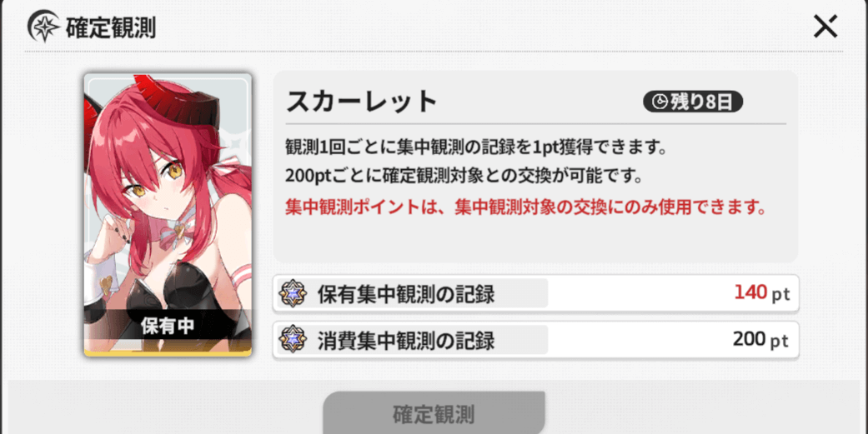Select the スカーレット character card
868x434 pixels.
click(168, 215)
